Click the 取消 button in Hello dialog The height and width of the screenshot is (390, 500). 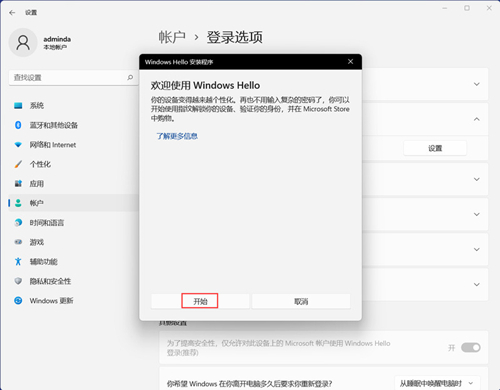click(301, 301)
